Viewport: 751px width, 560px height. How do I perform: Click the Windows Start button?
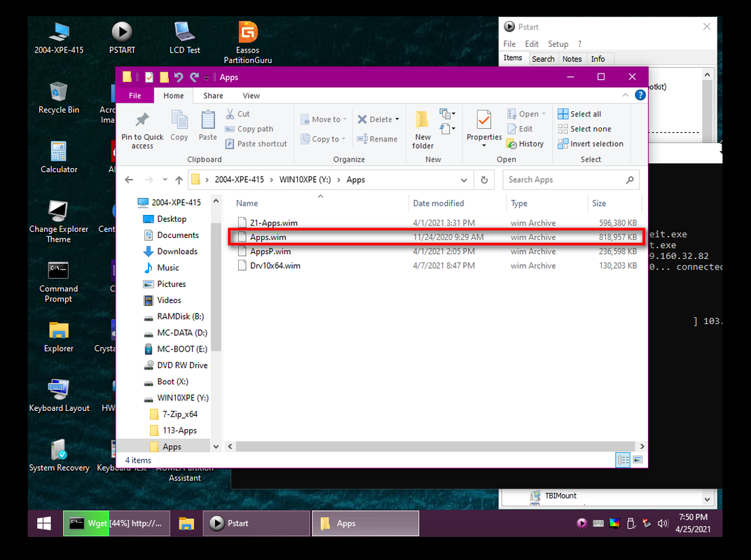click(x=44, y=523)
